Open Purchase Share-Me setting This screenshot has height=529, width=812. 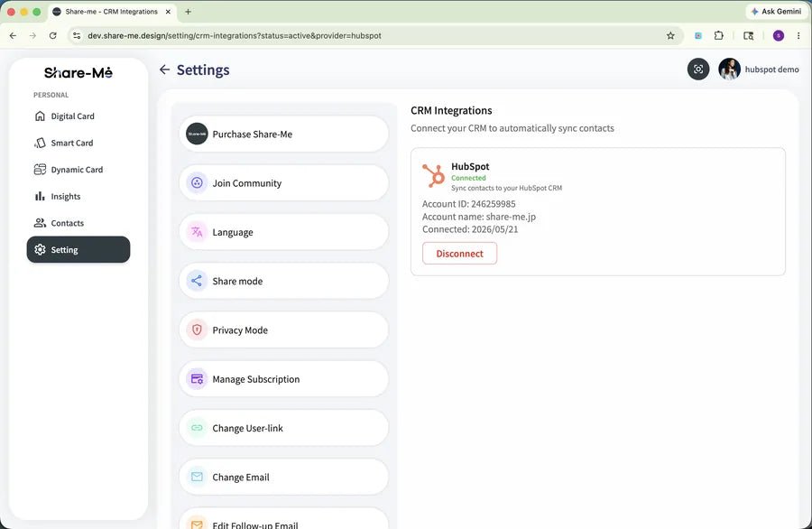click(284, 134)
